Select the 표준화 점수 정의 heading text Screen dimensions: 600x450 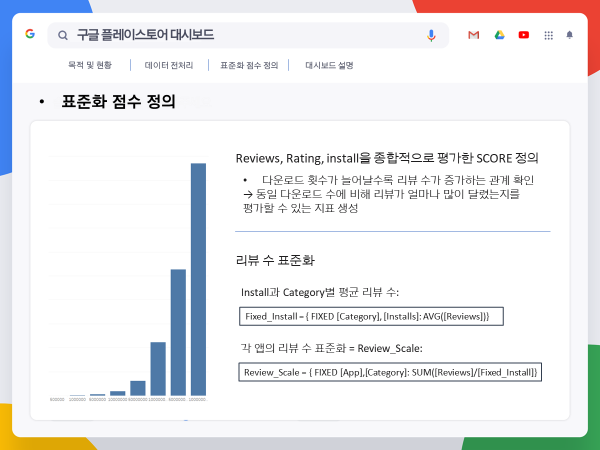pyautogui.click(x=118, y=101)
